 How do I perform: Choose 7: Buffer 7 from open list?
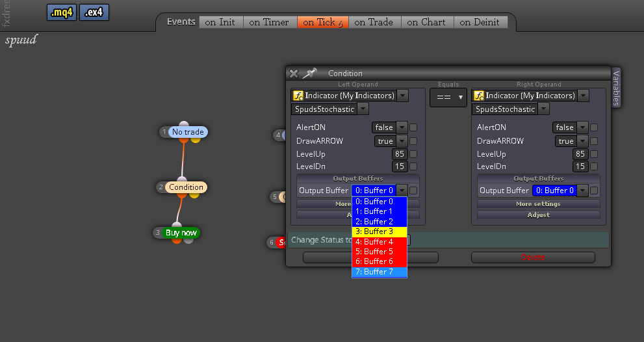click(x=380, y=272)
